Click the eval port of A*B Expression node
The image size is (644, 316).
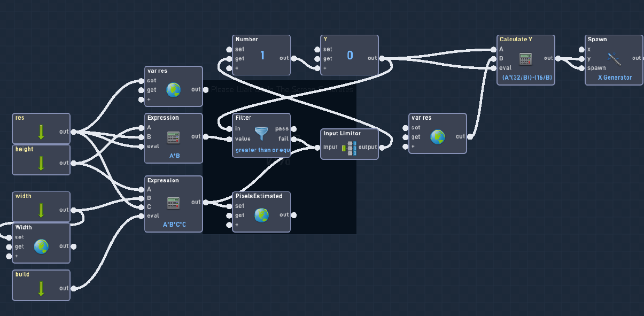click(x=142, y=146)
